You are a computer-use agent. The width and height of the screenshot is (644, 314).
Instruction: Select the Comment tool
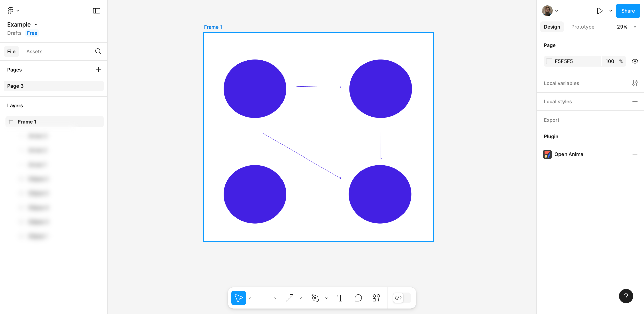point(358,298)
